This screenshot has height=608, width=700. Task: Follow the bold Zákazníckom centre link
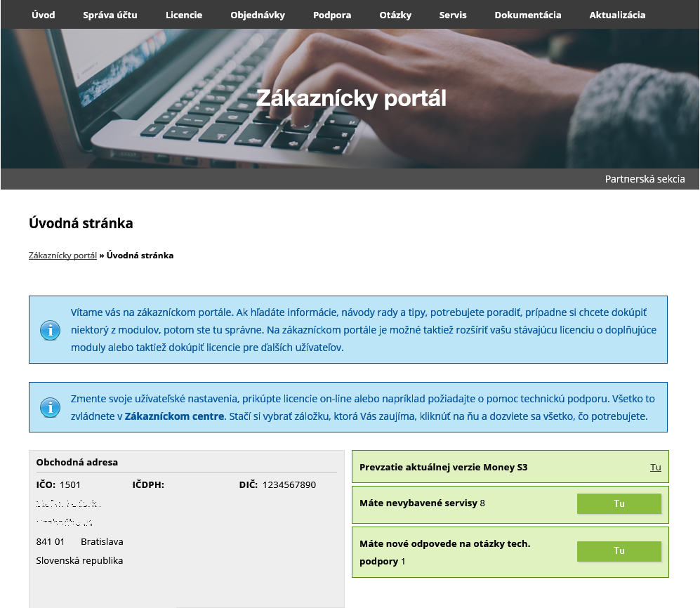(x=174, y=416)
